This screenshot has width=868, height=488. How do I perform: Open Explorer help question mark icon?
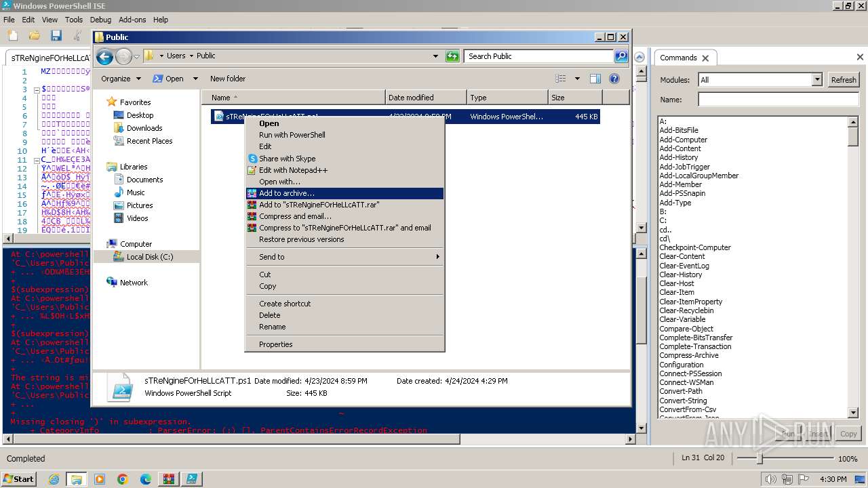coord(614,79)
